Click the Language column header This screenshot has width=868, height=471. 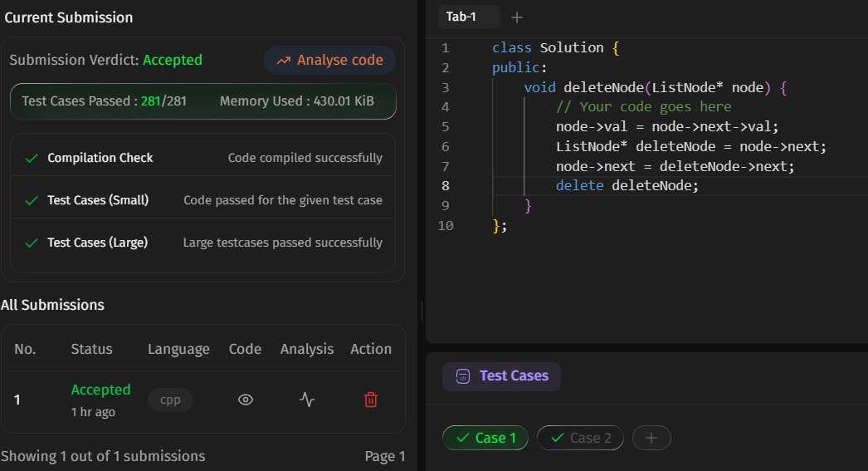(178, 349)
